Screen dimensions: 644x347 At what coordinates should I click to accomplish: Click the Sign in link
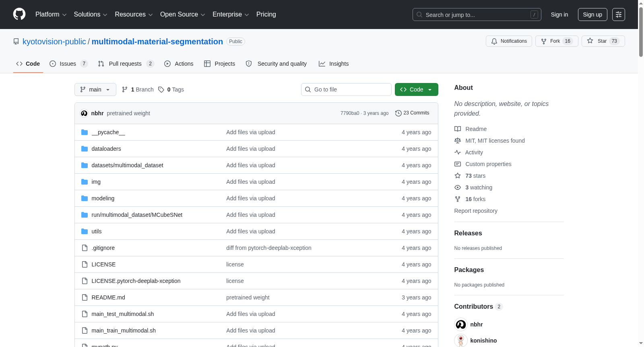click(559, 15)
